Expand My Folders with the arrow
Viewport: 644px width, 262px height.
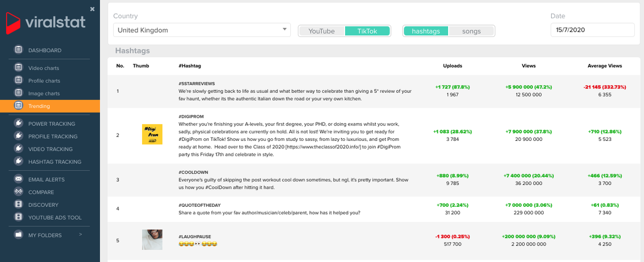click(x=80, y=235)
